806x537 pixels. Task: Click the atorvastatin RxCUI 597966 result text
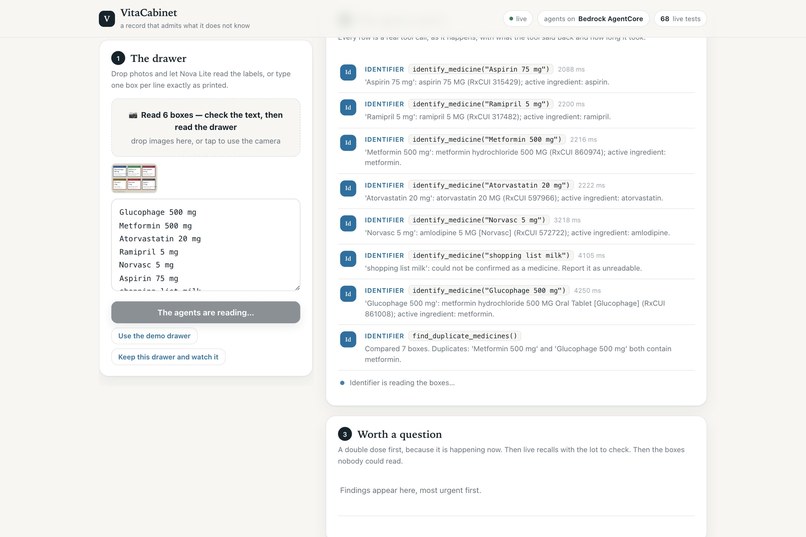point(514,198)
